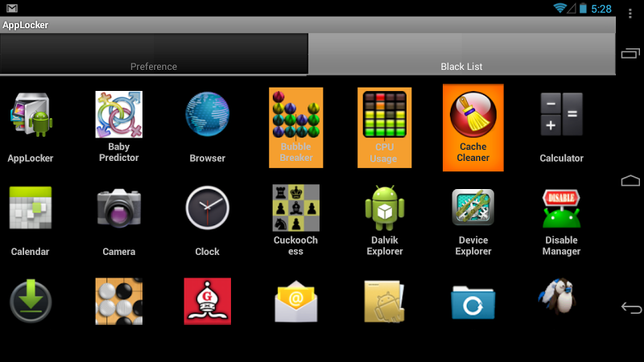This screenshot has height=362, width=644.
Task: Select the Device Explorer app icon
Action: click(473, 208)
